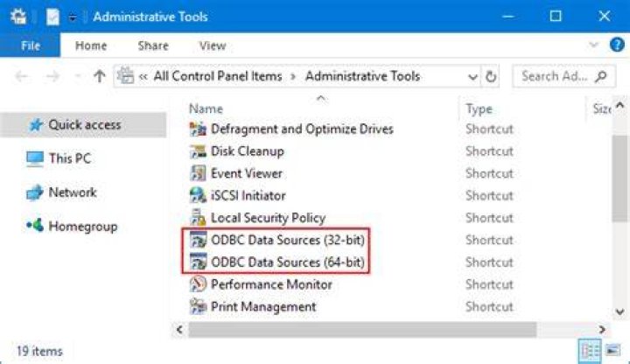630x364 pixels.
Task: Switch to Details view layout icon
Action: (590, 351)
